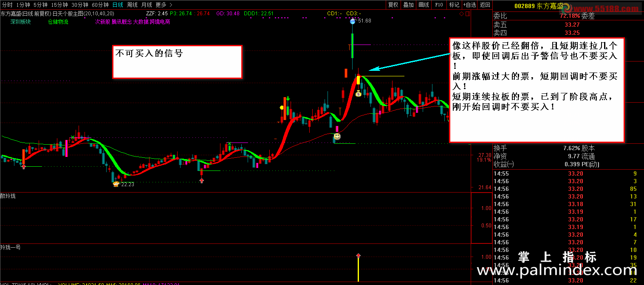Click the blue ball at the 51.68 high
The height and width of the screenshot is (285, 644).
[352, 22]
